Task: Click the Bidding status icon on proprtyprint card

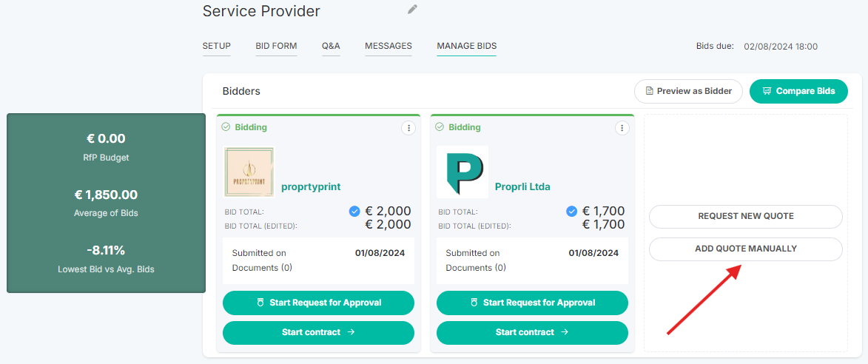Action: [226, 127]
